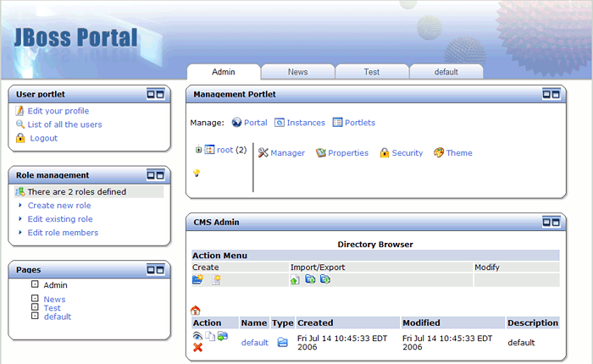This screenshot has height=364, width=593.
Task: Open Create new role link
Action: point(58,206)
